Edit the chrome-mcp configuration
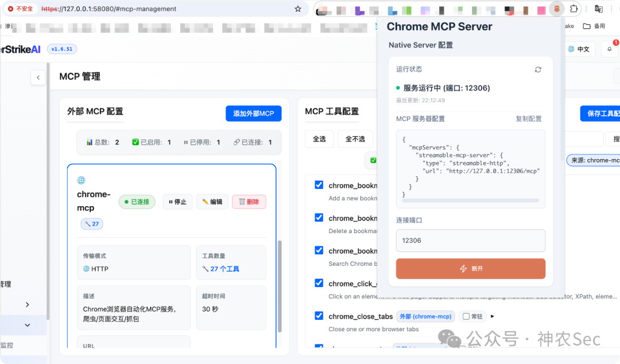This screenshot has height=364, width=620. coord(212,202)
